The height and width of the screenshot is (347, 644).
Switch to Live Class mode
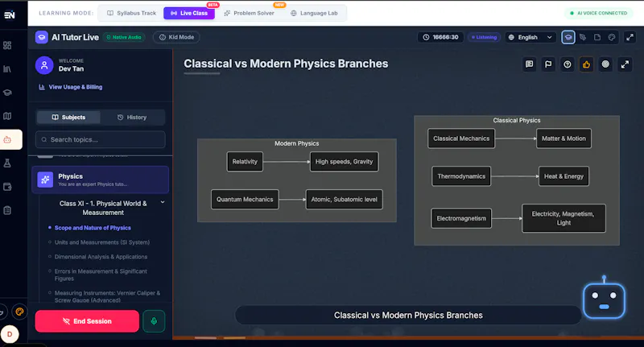(189, 13)
